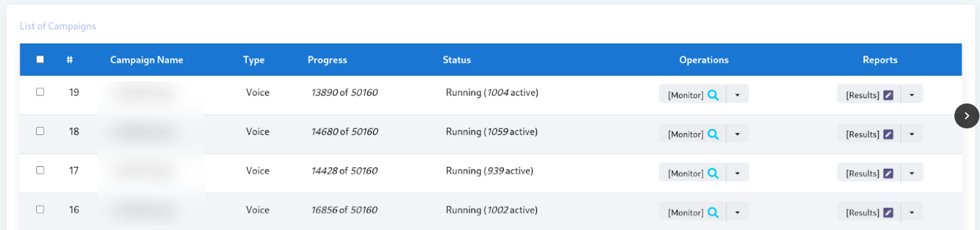Select the checkbox for campaign 19
The image size is (980, 230).
(x=40, y=92)
